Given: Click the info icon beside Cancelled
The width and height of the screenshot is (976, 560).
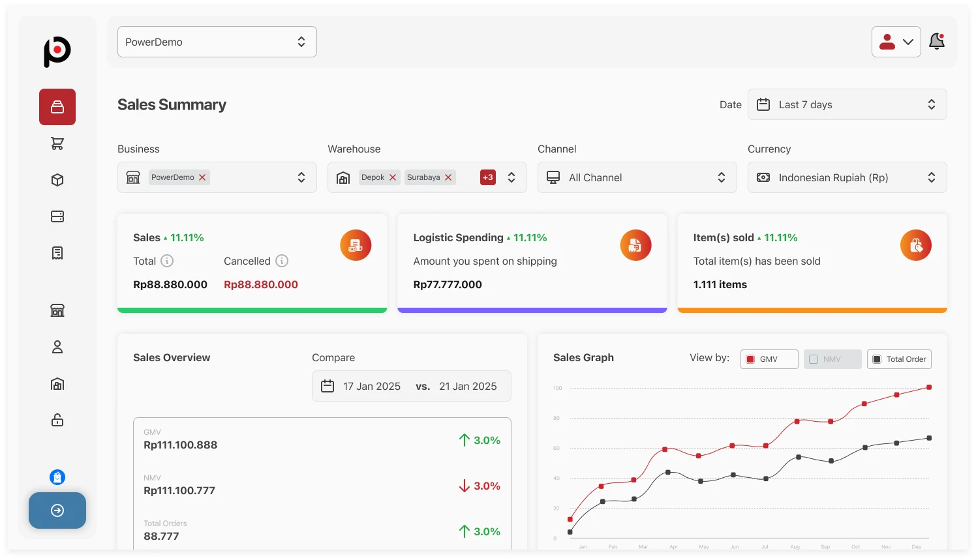Looking at the screenshot, I should 282,261.
